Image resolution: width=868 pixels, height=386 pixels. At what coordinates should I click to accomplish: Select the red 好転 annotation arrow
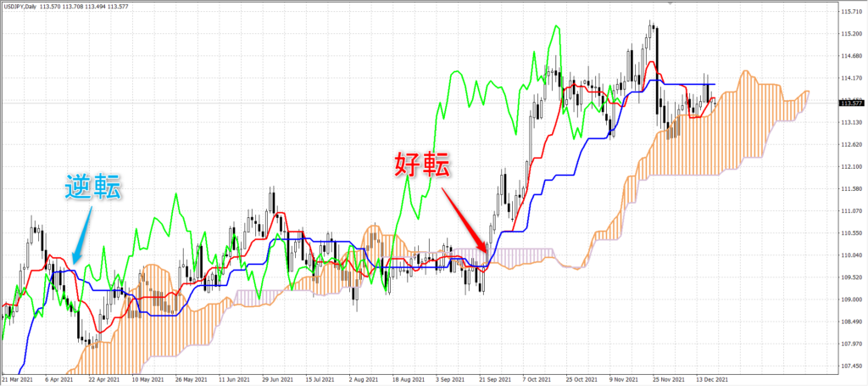pyautogui.click(x=465, y=221)
